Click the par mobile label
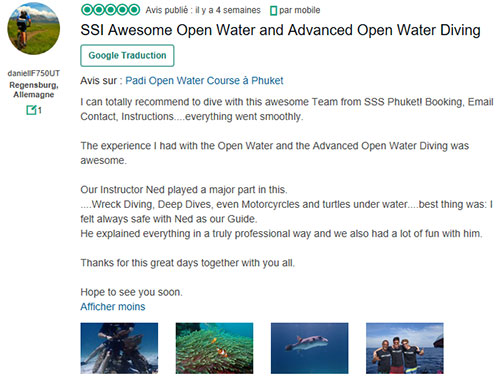500x379 pixels. [300, 10]
